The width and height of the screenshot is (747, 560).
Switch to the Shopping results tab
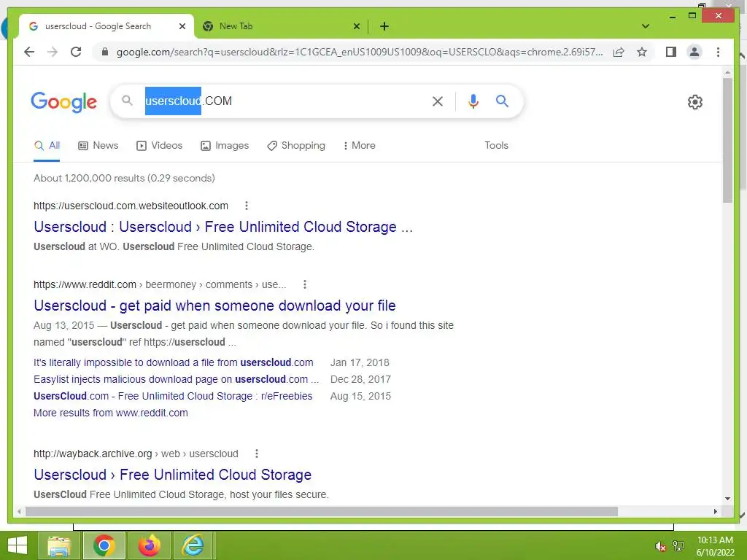[296, 146]
